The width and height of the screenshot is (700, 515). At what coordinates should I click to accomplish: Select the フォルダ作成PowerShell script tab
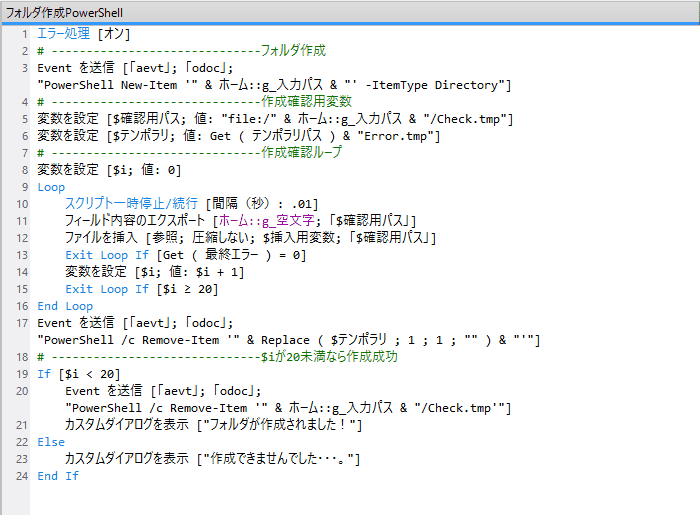coord(64,12)
